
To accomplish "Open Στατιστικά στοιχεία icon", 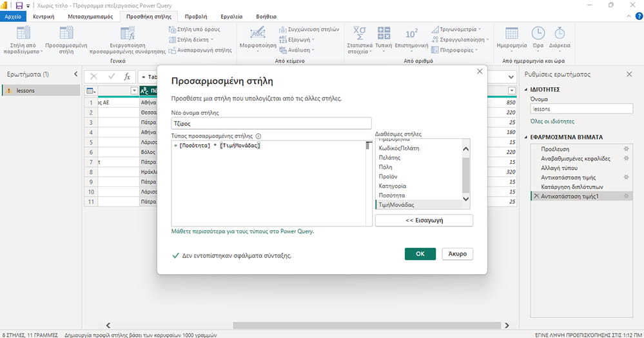I will (359, 32).
